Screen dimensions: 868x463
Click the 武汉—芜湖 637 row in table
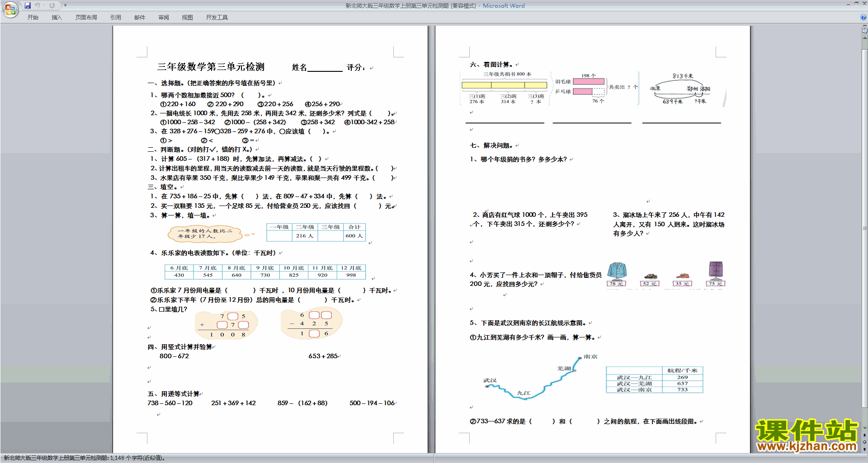(x=655, y=383)
